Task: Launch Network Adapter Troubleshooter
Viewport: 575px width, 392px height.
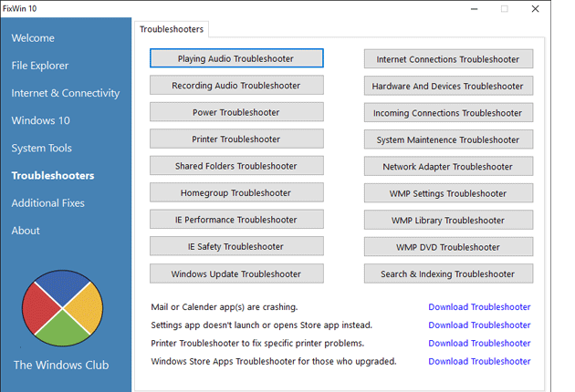Action: 448,166
